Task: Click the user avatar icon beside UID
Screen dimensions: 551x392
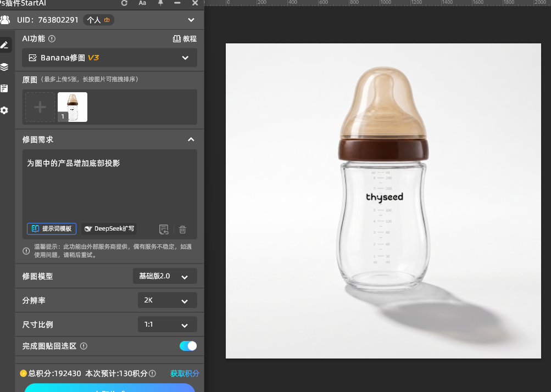Action: point(5,20)
